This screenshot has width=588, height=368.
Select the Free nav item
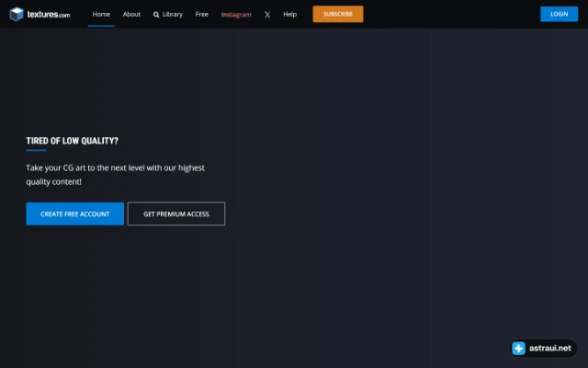[x=202, y=15]
